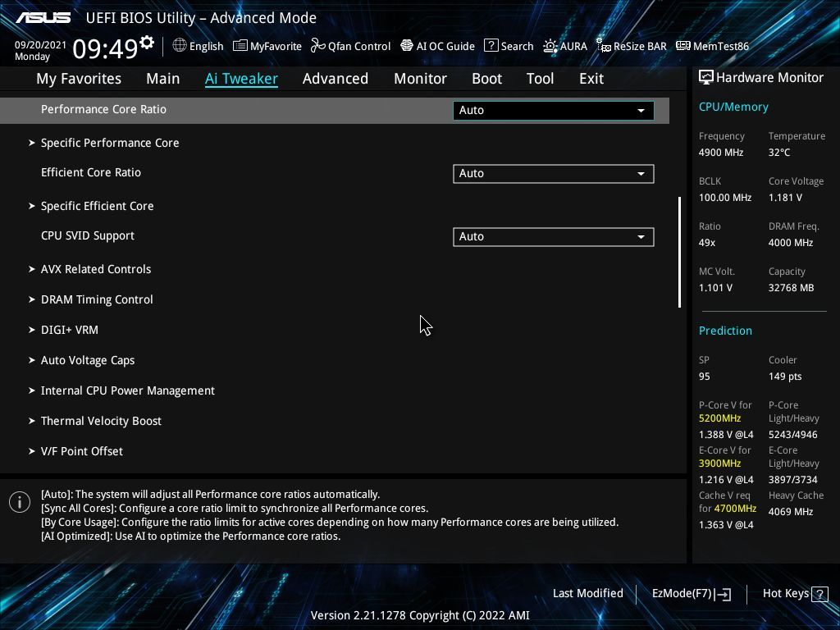Click English language button
Viewport: 840px width, 630px height.
[206, 47]
